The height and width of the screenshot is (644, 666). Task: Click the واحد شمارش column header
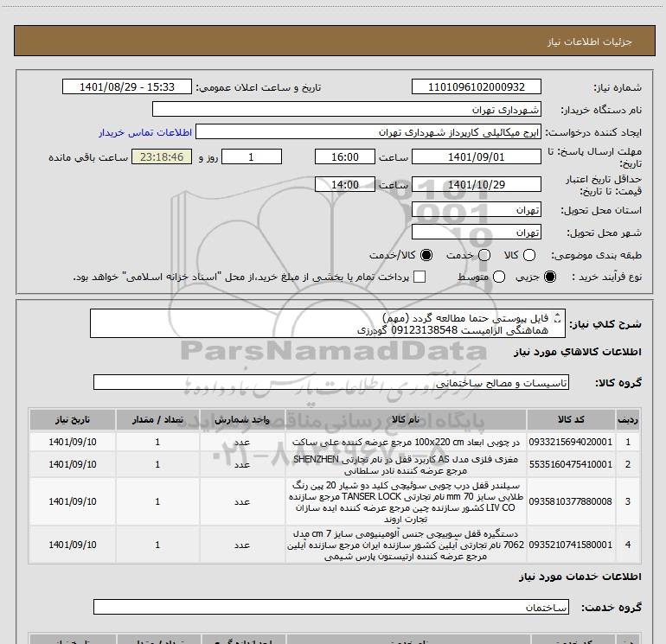point(241,419)
